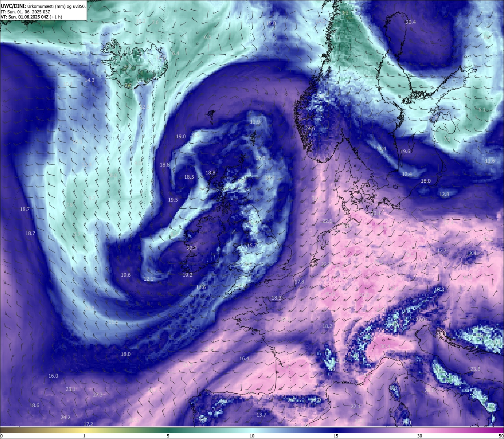The width and height of the screenshot is (504, 439).
Task: Click the 17.2 map value
Action: [88, 424]
